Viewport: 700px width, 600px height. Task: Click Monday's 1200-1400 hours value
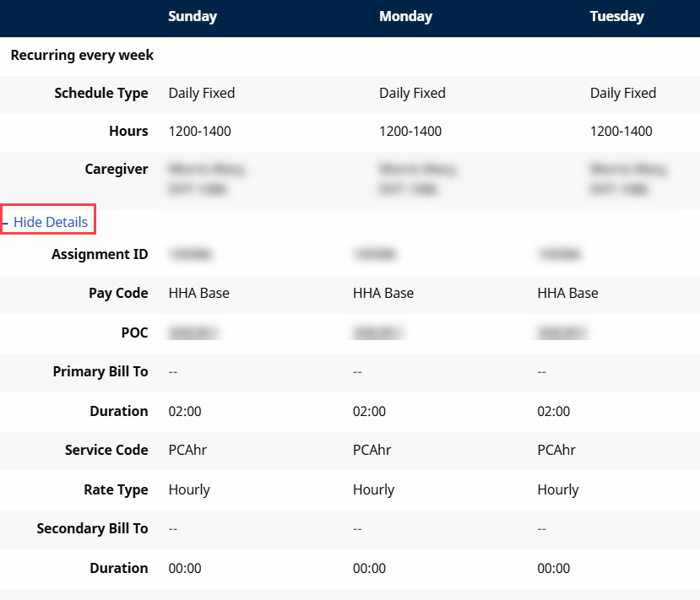pyautogui.click(x=410, y=132)
